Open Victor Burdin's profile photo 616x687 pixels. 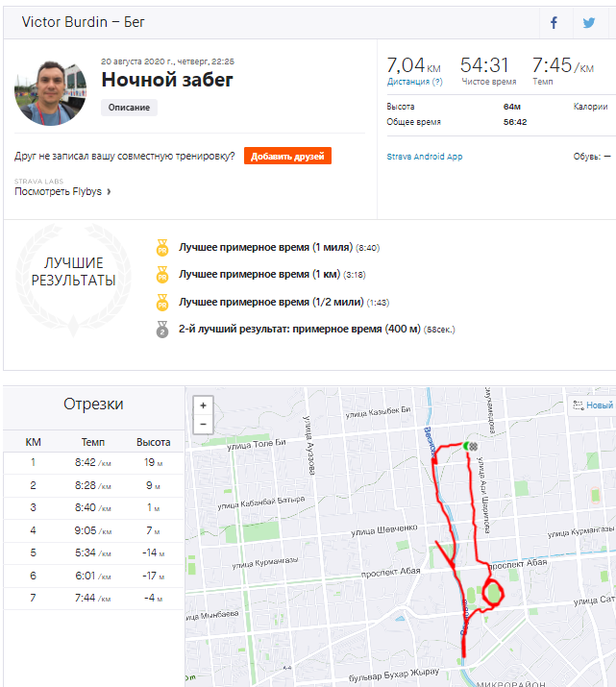[52, 91]
